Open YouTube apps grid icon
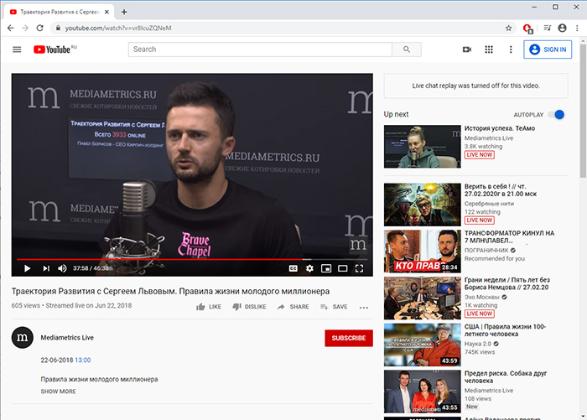 (x=489, y=49)
